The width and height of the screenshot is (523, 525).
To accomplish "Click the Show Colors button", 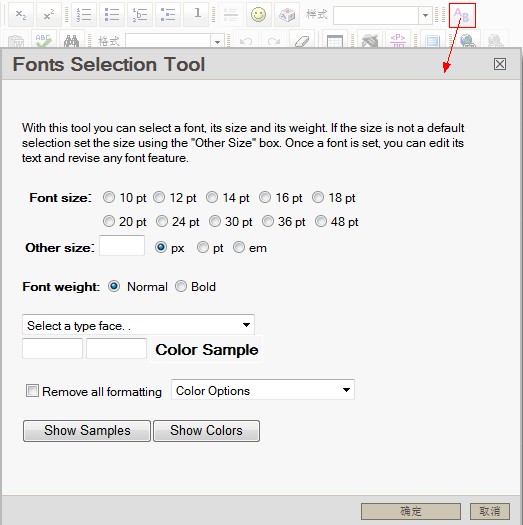I will coord(206,431).
